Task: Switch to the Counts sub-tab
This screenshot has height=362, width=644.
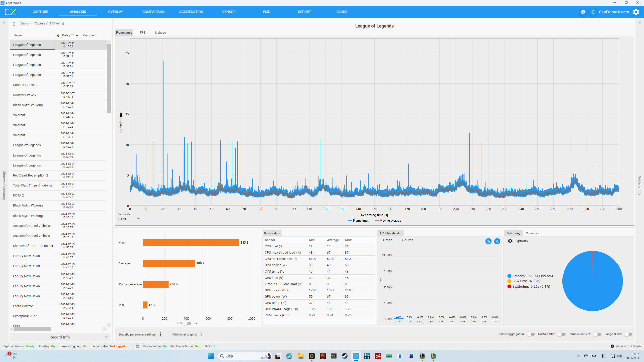Action: tap(408, 240)
